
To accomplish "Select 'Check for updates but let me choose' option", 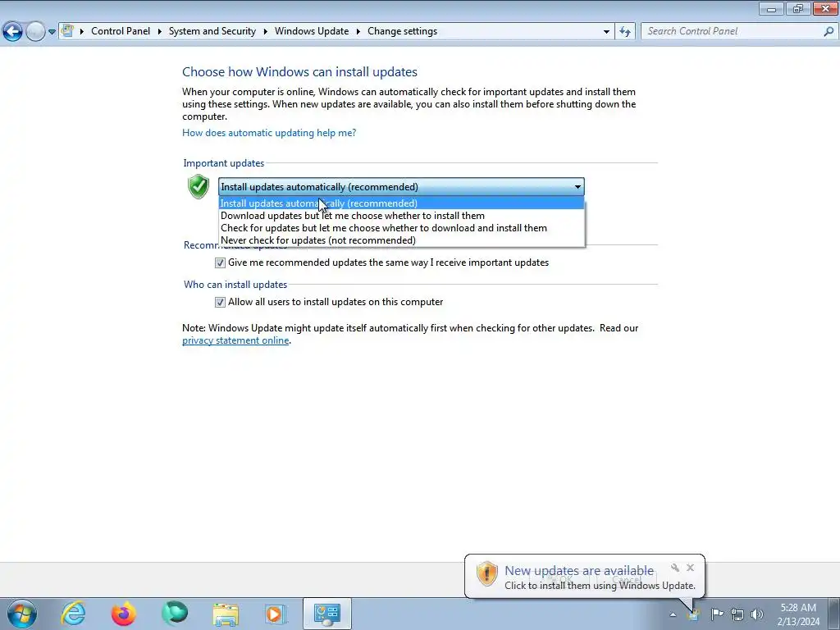I will [x=401, y=228].
